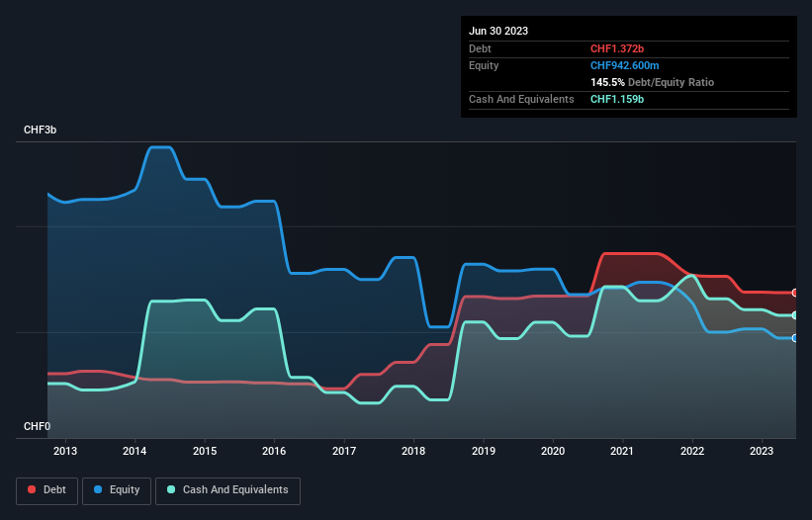This screenshot has width=812, height=520.
Task: Click the 2020 x-axis label
Action: [553, 451]
